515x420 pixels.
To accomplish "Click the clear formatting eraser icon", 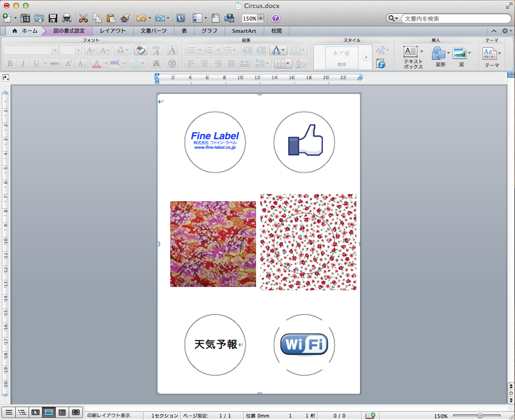I will click(x=140, y=50).
